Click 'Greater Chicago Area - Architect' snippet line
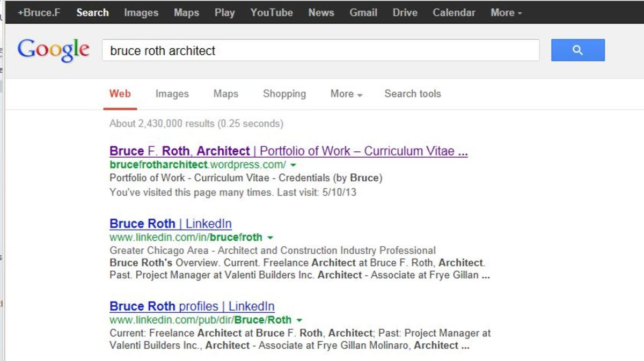The width and height of the screenshot is (644, 361). click(x=273, y=251)
